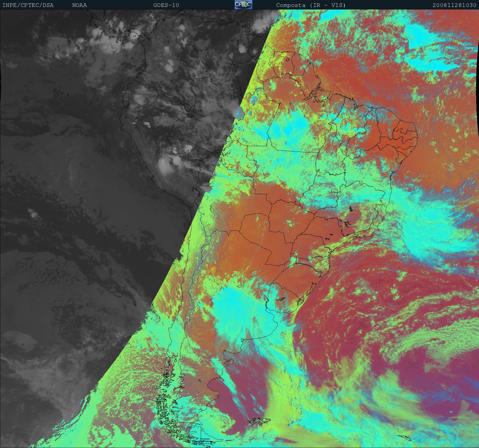Click the 200811281030 timestamp in the header
This screenshot has width=479, height=448.
point(454,5)
